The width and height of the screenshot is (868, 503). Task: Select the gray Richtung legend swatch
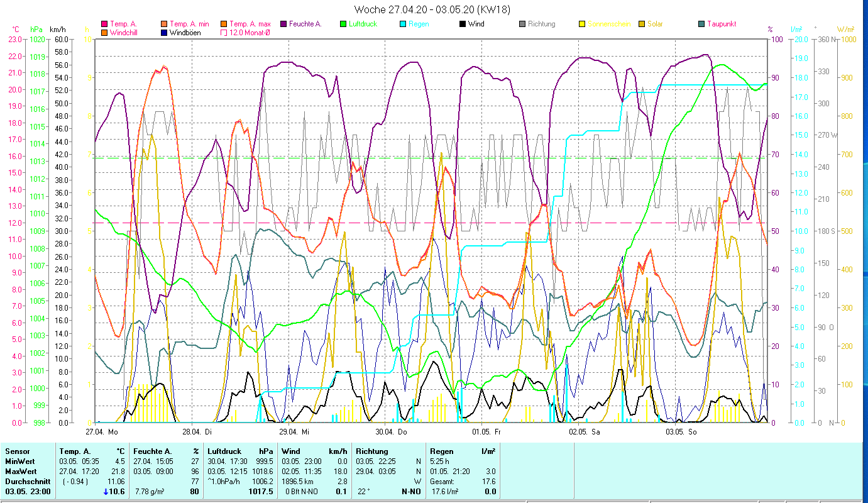point(522,25)
